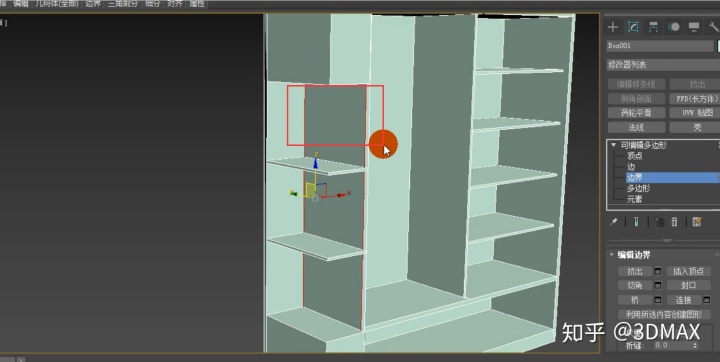Collapse the 可编辑多边形 tree node
The image size is (720, 362).
click(613, 145)
